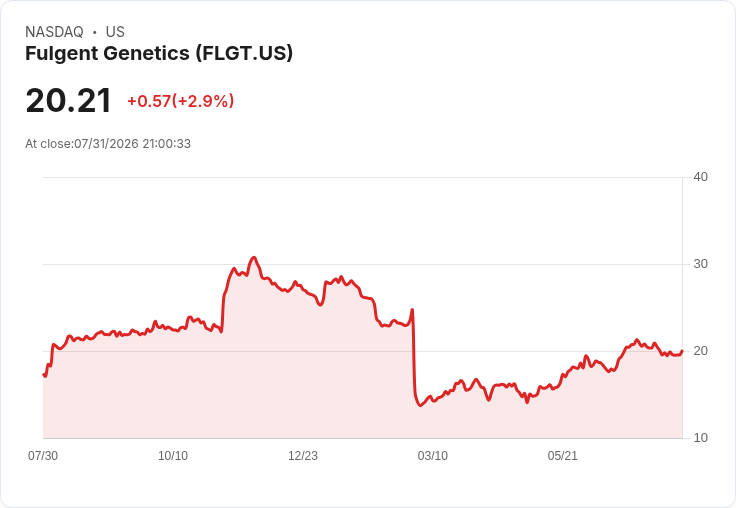Click the At close timestamp text
Viewport: 736px width, 508px height.
click(108, 144)
